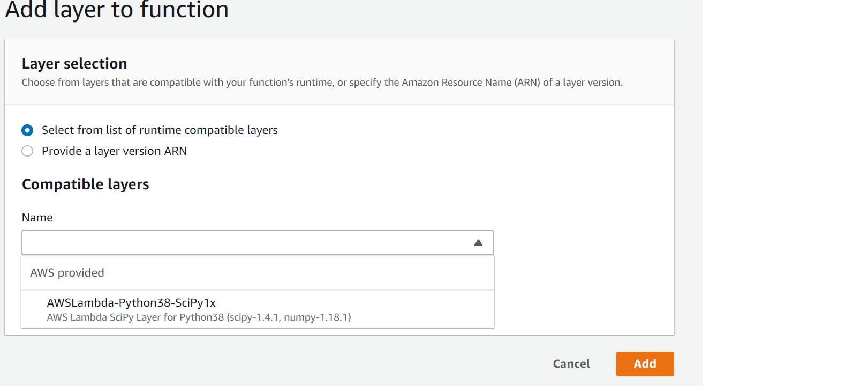The image size is (868, 386).
Task: Click the layer selection description mentioning Amazon Resource Name
Action: [x=322, y=83]
